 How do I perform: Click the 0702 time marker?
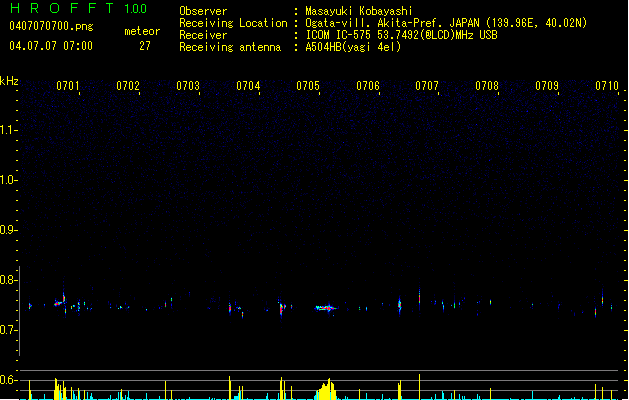click(128, 86)
